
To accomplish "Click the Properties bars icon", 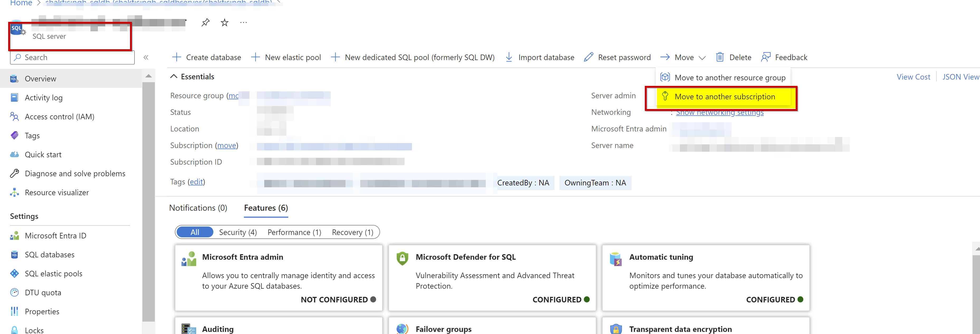I will pyautogui.click(x=15, y=312).
